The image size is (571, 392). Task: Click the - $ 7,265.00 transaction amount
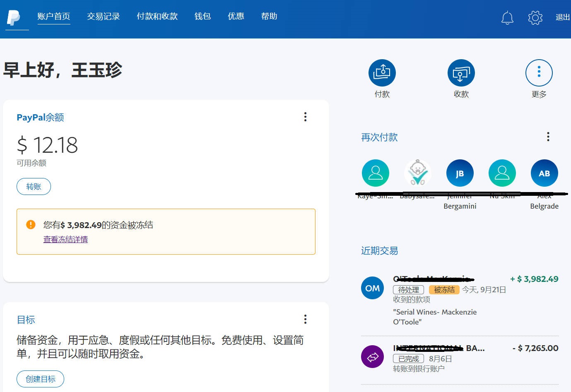[x=535, y=348]
